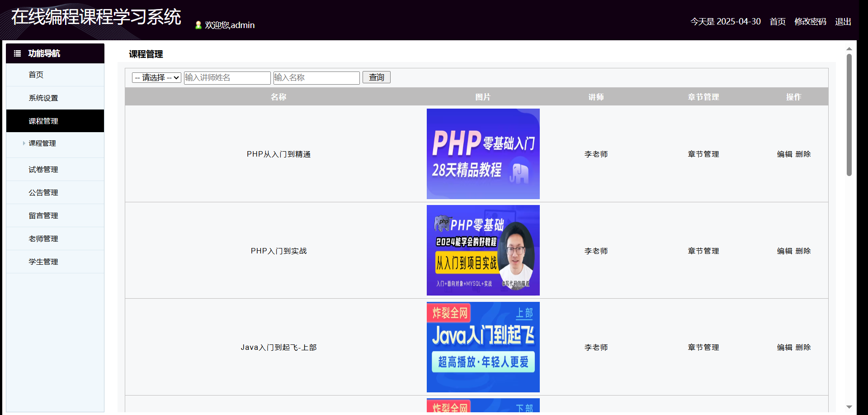Screen dimensions: 868x415
Task: Go to 首页 link in top header
Action: pyautogui.click(x=778, y=21)
